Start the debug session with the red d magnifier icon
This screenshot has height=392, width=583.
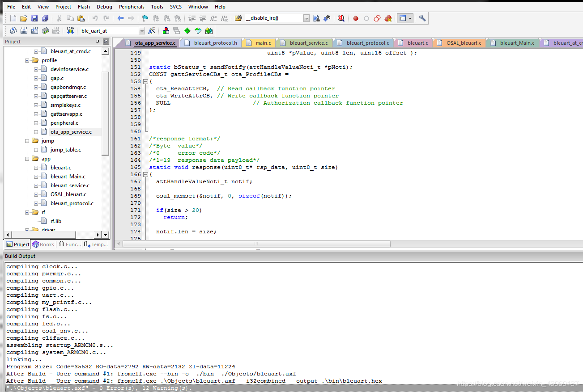tap(341, 18)
